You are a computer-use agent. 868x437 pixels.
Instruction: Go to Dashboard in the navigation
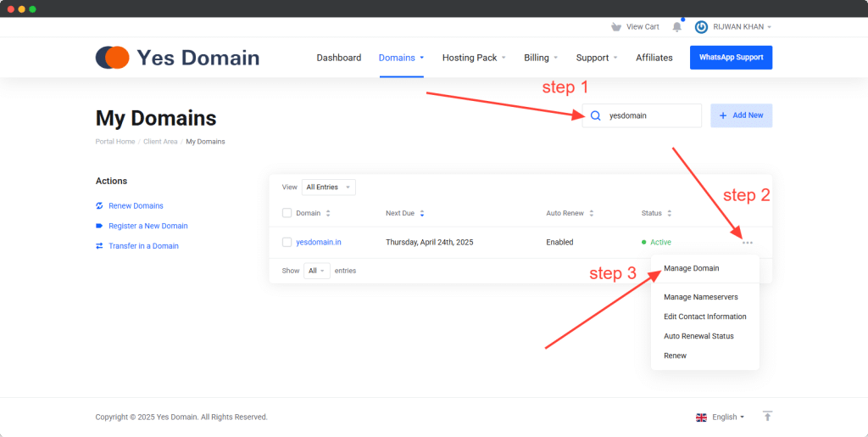pos(339,58)
